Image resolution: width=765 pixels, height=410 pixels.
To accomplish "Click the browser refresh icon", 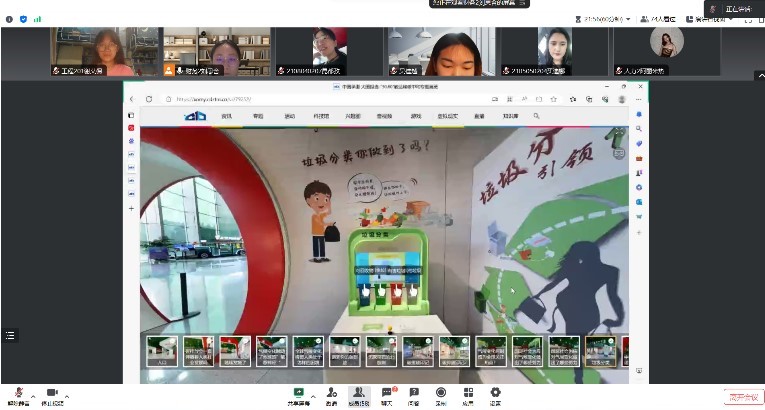I will point(163,99).
